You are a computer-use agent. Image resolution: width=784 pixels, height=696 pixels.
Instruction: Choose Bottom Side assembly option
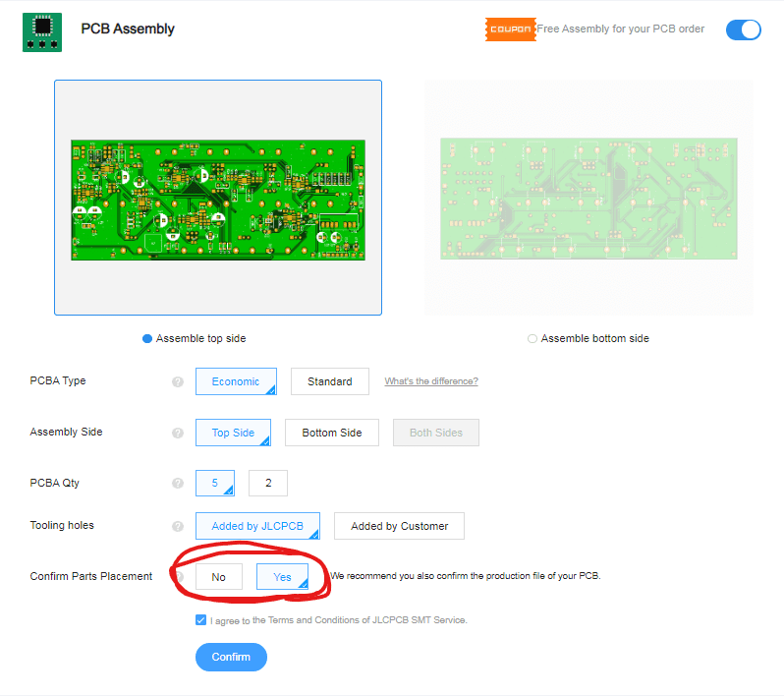(332, 433)
